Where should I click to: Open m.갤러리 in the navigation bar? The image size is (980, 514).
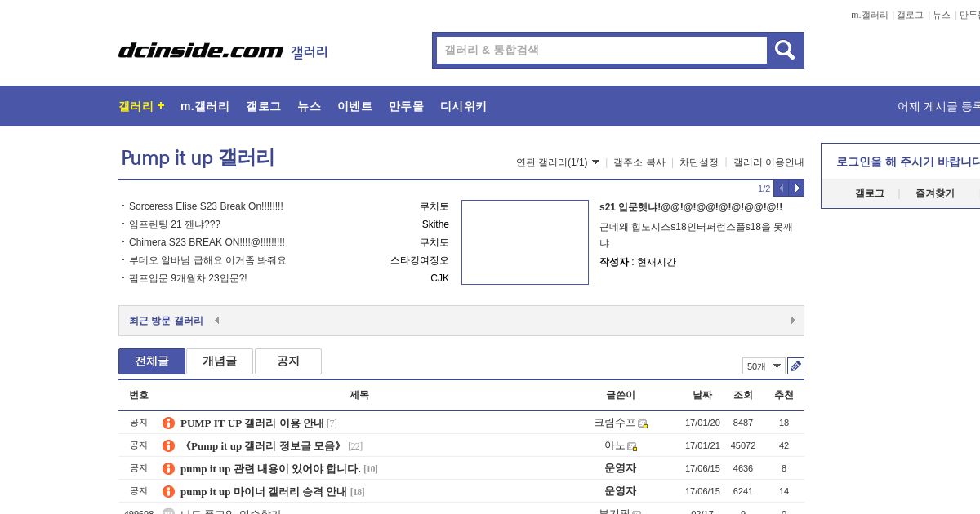point(205,106)
